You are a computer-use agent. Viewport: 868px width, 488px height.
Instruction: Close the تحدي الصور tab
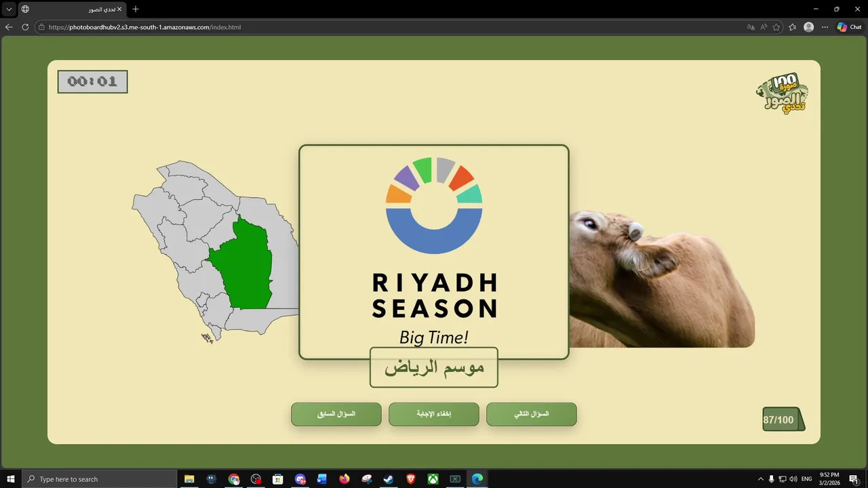point(119,9)
